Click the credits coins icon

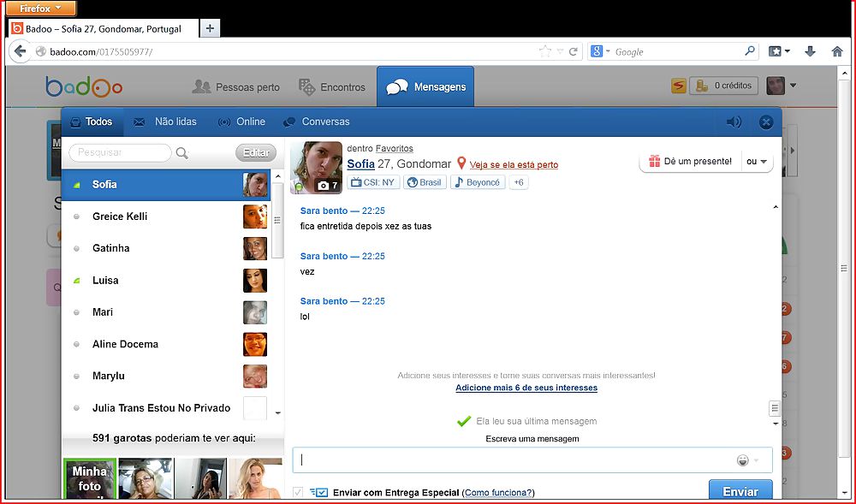[701, 86]
